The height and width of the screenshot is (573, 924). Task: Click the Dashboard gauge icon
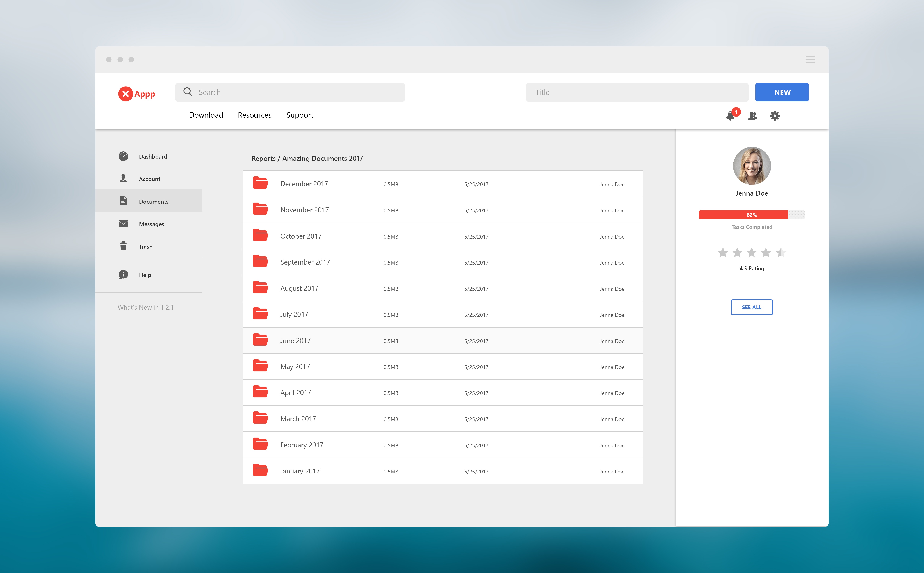(123, 156)
